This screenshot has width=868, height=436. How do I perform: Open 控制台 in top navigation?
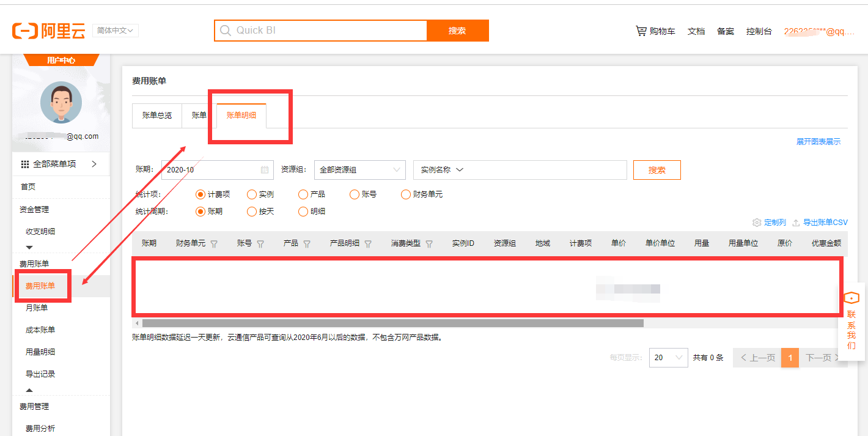(759, 31)
